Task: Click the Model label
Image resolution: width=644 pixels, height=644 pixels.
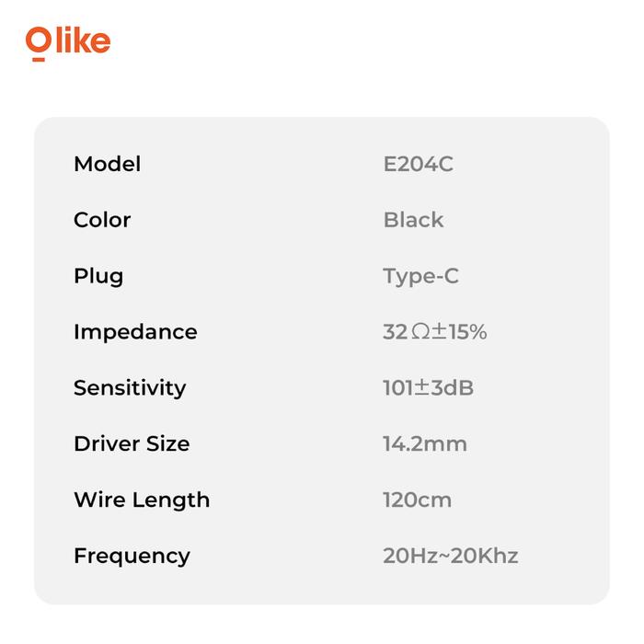Action: (x=107, y=165)
